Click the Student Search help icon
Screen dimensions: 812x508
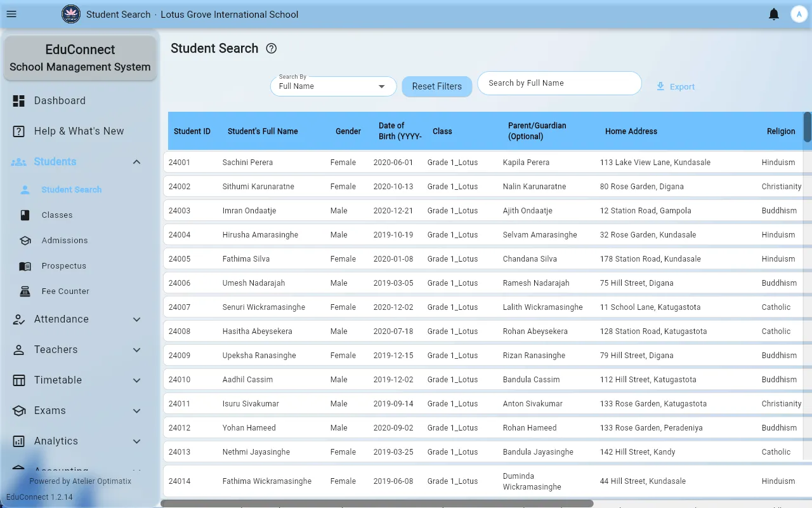[272, 48]
